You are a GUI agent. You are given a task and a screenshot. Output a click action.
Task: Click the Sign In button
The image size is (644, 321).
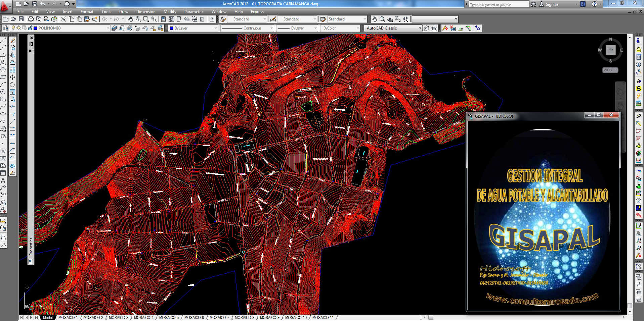click(551, 4)
